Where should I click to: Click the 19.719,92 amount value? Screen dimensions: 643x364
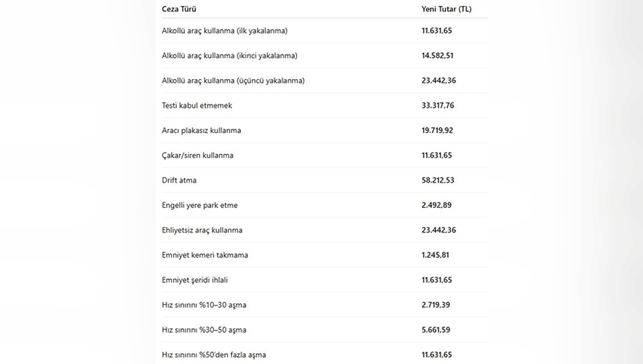pyautogui.click(x=437, y=131)
